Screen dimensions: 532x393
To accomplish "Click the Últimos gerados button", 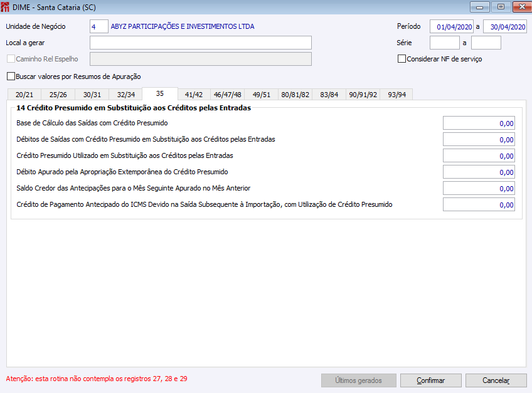I will (359, 380).
